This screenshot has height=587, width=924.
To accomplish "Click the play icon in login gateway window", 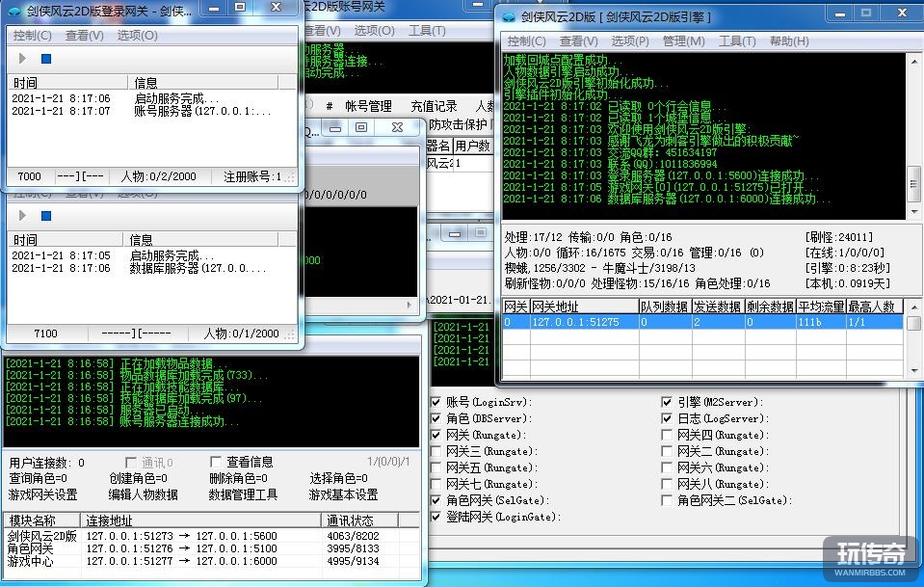I will pyautogui.click(x=22, y=59).
